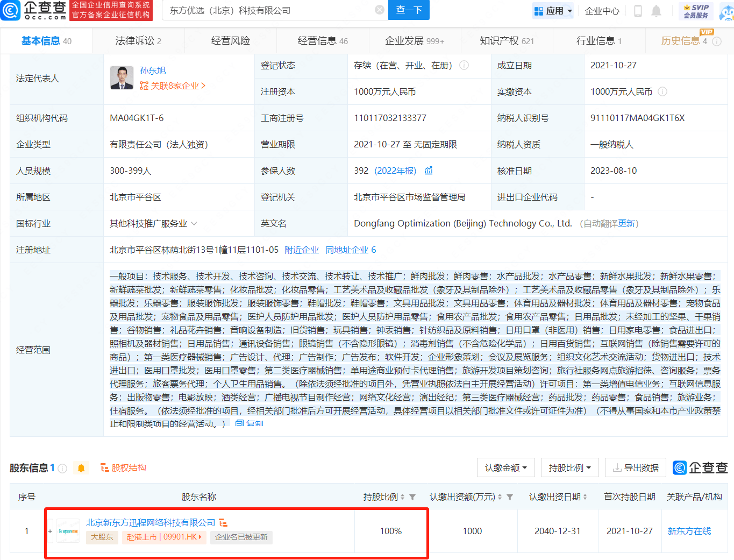Click the 查一下 search button
The height and width of the screenshot is (560, 734).
click(x=409, y=10)
